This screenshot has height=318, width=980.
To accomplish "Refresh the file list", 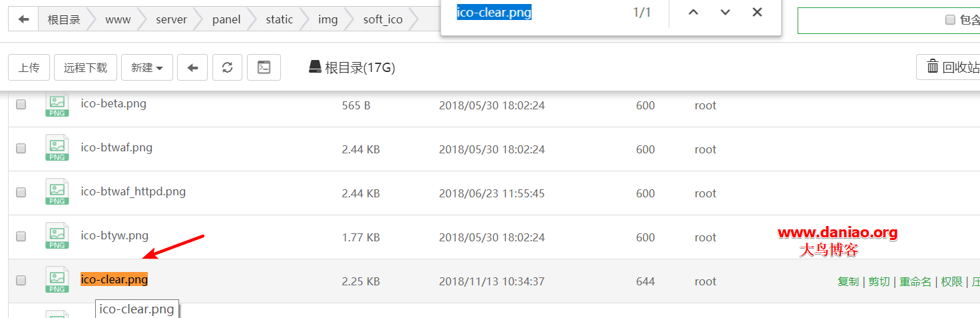I will point(227,67).
